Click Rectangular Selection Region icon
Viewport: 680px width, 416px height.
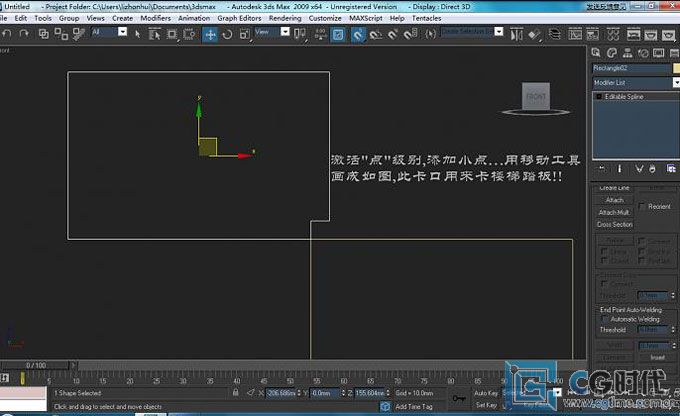coord(172,34)
